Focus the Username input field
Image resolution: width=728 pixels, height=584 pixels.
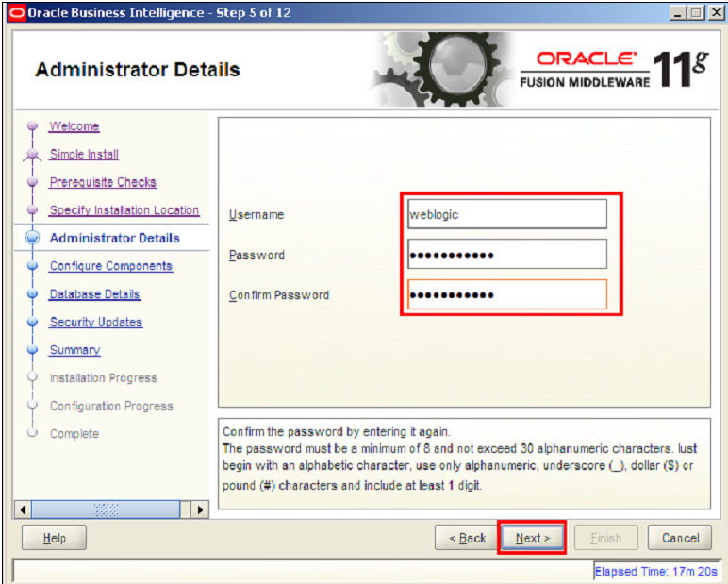pyautogui.click(x=507, y=214)
